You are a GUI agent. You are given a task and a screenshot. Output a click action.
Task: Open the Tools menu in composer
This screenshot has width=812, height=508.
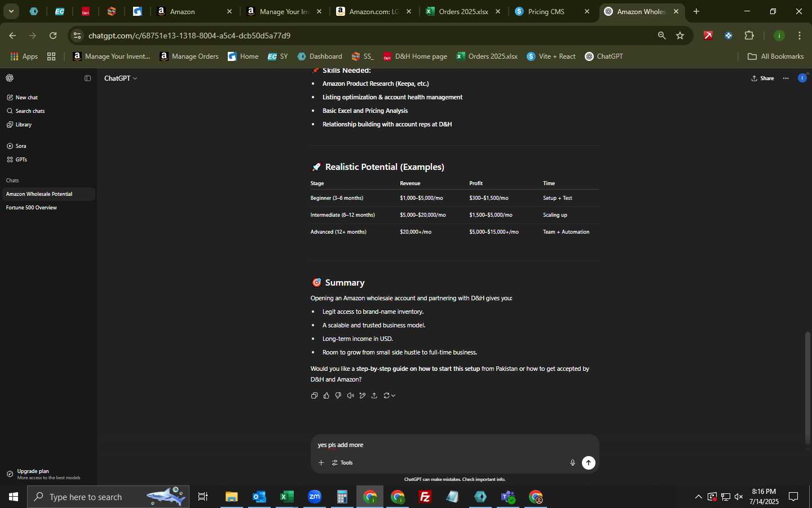[x=342, y=463]
